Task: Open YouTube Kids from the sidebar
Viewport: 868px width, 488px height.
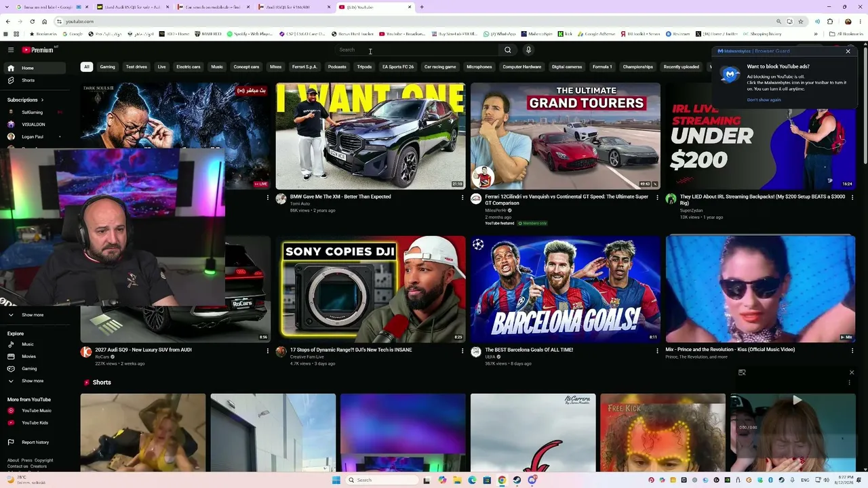Action: pos(36,423)
